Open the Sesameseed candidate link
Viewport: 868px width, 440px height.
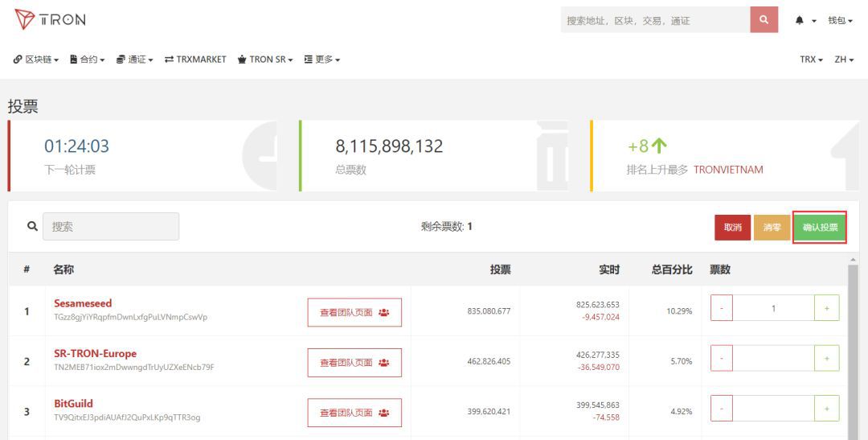83,303
